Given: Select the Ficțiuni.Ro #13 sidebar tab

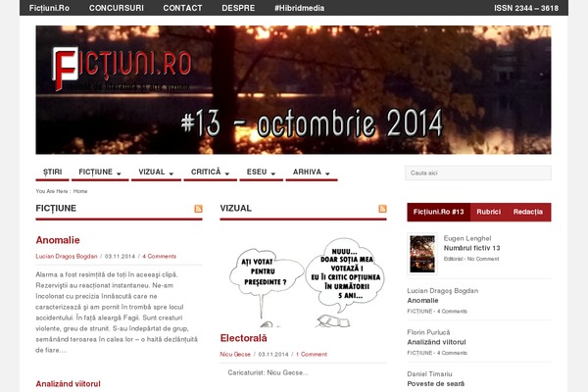Looking at the screenshot, I should point(438,212).
